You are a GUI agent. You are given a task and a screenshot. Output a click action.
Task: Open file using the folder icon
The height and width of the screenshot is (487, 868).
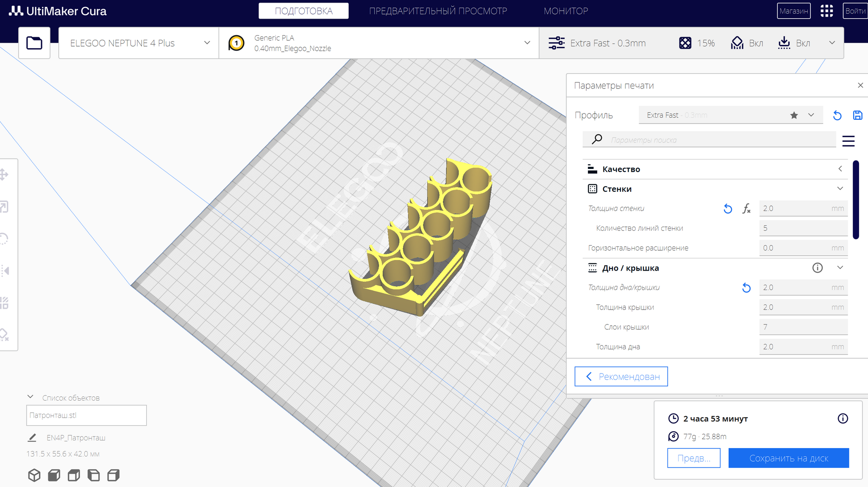34,43
